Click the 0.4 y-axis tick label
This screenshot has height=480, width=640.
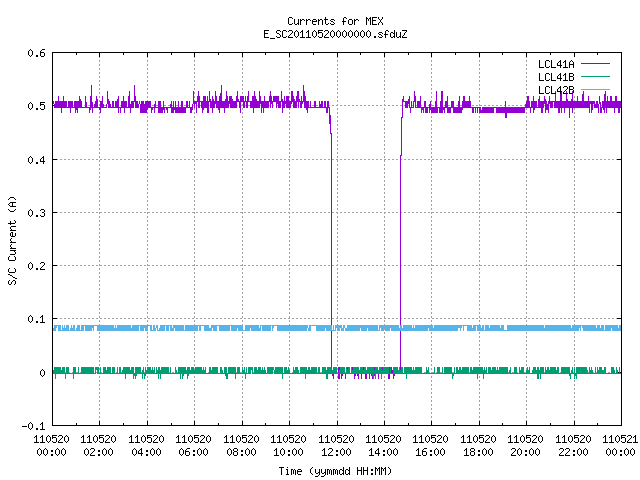(36, 160)
